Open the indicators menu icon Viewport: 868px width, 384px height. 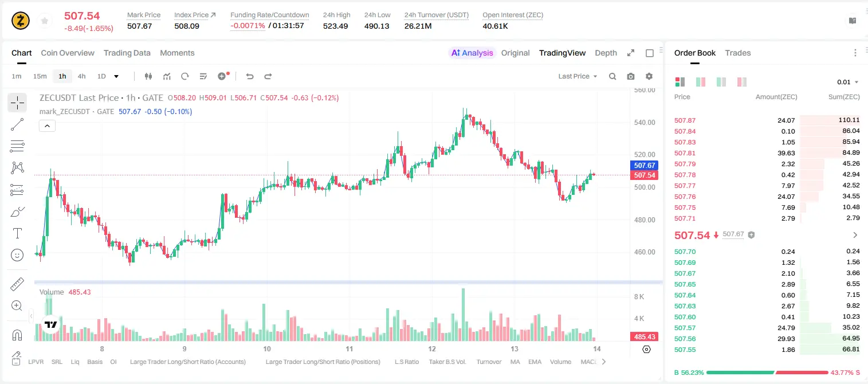tap(167, 76)
